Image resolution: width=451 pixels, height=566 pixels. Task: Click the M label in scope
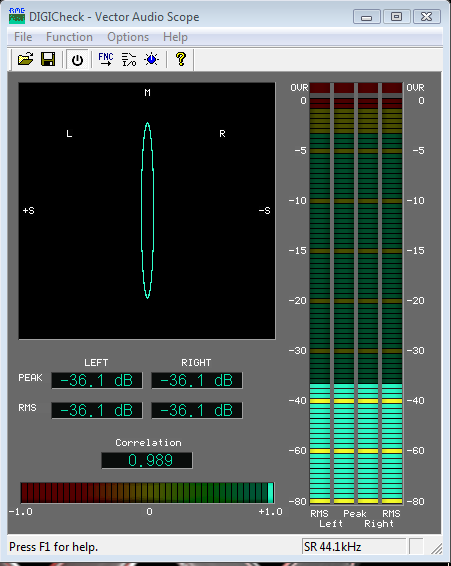click(x=147, y=93)
